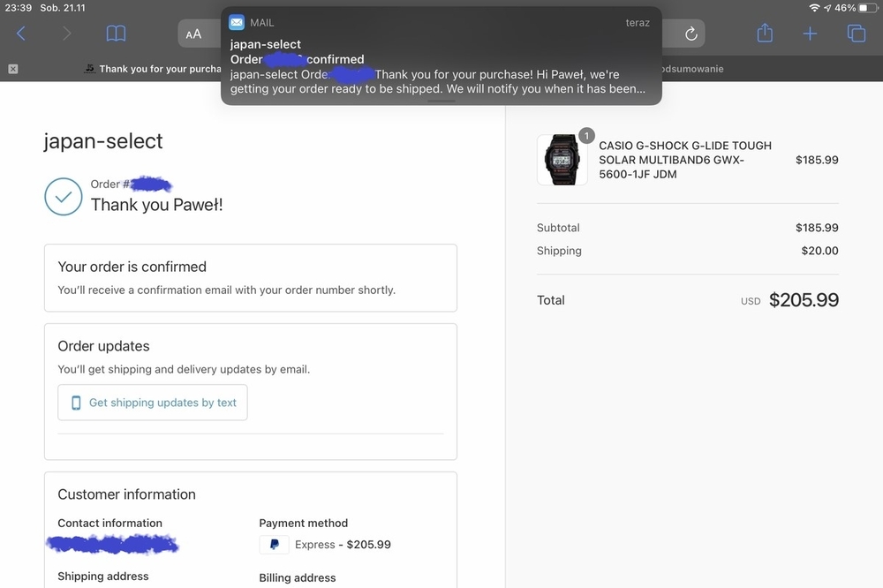Tap the Safari forward arrow

[x=67, y=34]
